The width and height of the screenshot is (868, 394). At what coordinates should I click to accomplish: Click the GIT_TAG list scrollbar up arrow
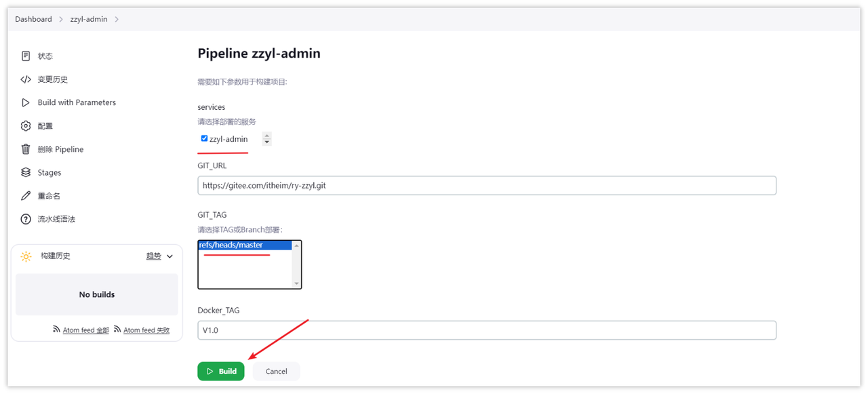click(296, 245)
